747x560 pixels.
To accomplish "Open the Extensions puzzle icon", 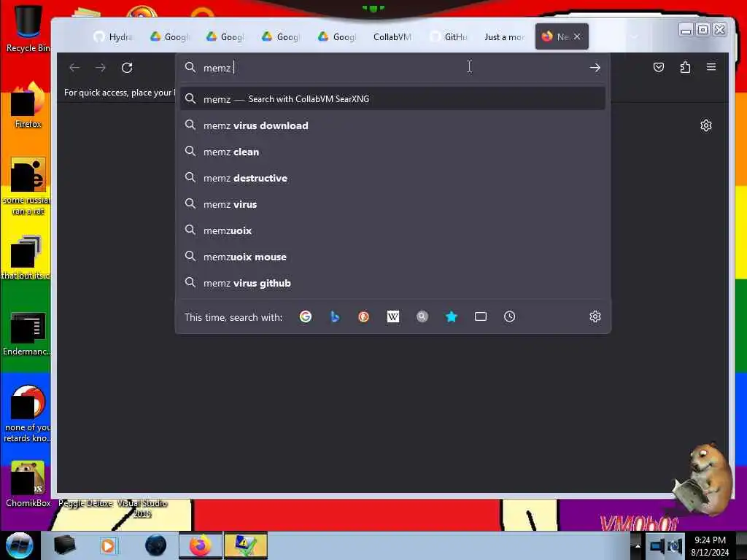I will 685,67.
